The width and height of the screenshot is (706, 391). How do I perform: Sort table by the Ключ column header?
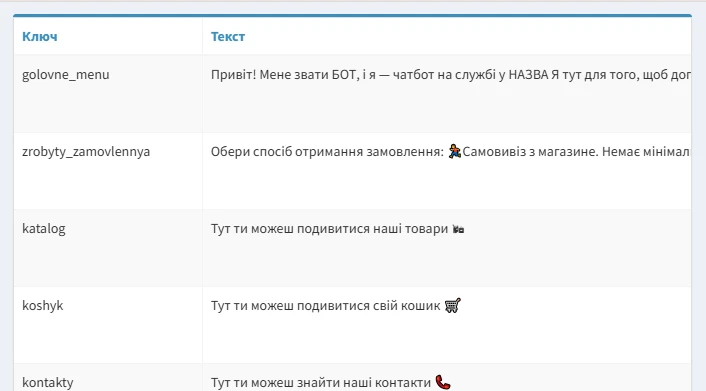point(40,36)
